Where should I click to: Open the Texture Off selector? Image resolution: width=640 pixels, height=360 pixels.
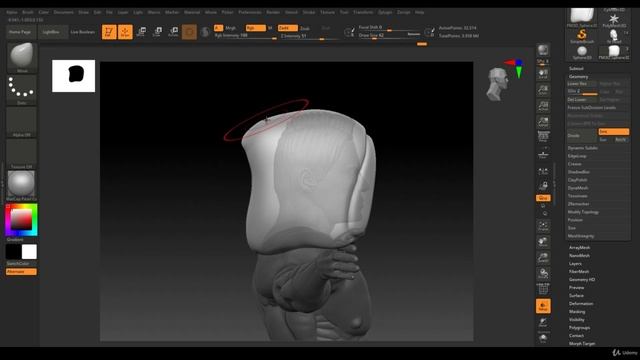[21, 154]
